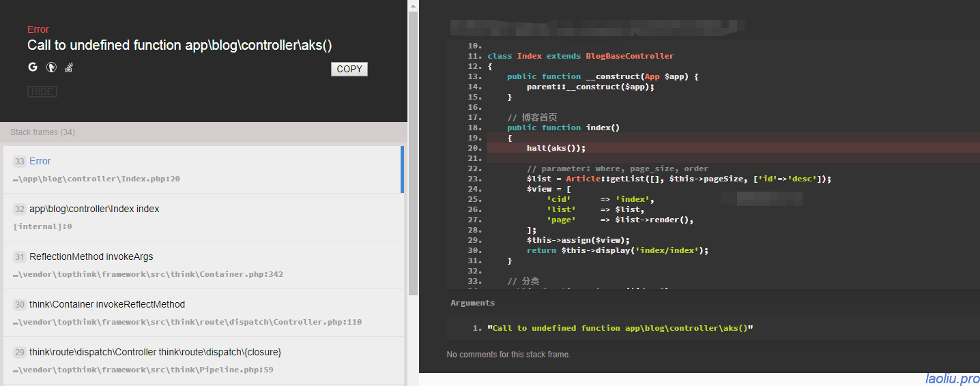Image resolution: width=980 pixels, height=386 pixels.
Task: Click the Stack frames (34) header
Action: click(42, 132)
